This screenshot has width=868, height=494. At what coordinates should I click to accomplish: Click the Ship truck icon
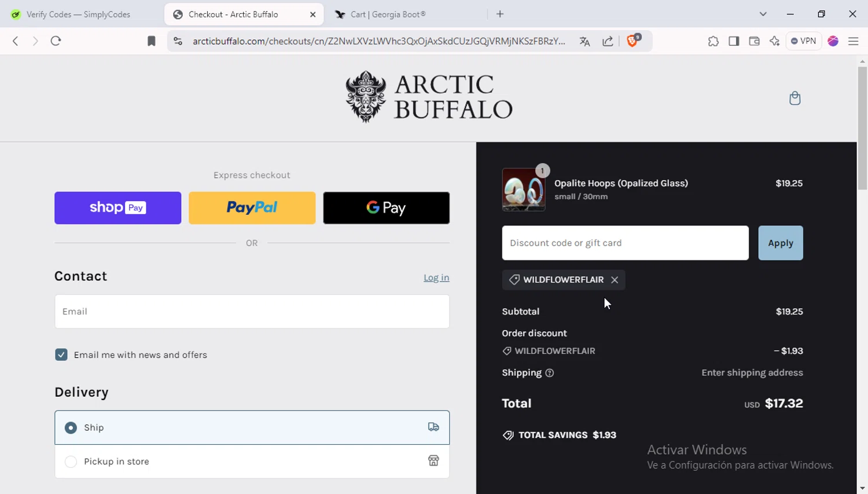433,427
